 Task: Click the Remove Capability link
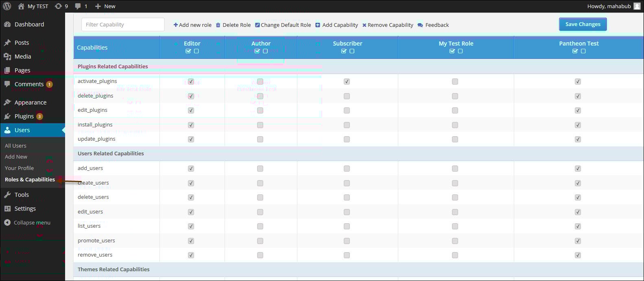(391, 25)
